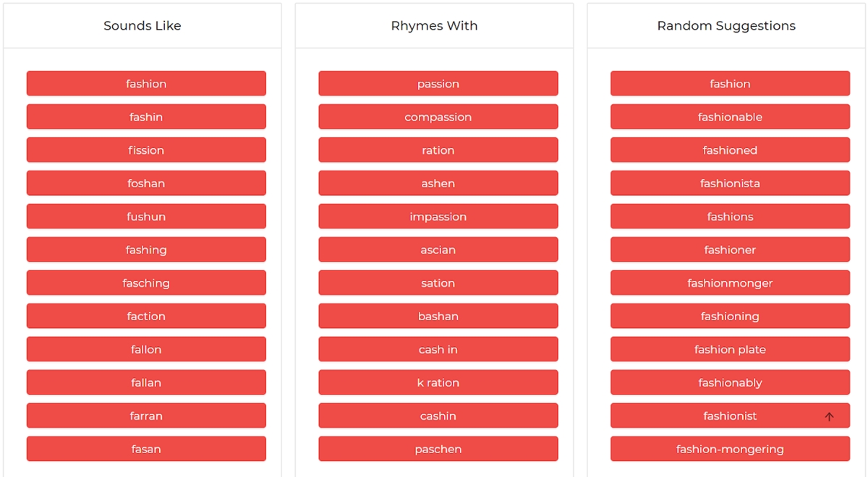Image resolution: width=868 pixels, height=477 pixels.
Task: Open the 'paschen' rhyming word
Action: pyautogui.click(x=438, y=450)
